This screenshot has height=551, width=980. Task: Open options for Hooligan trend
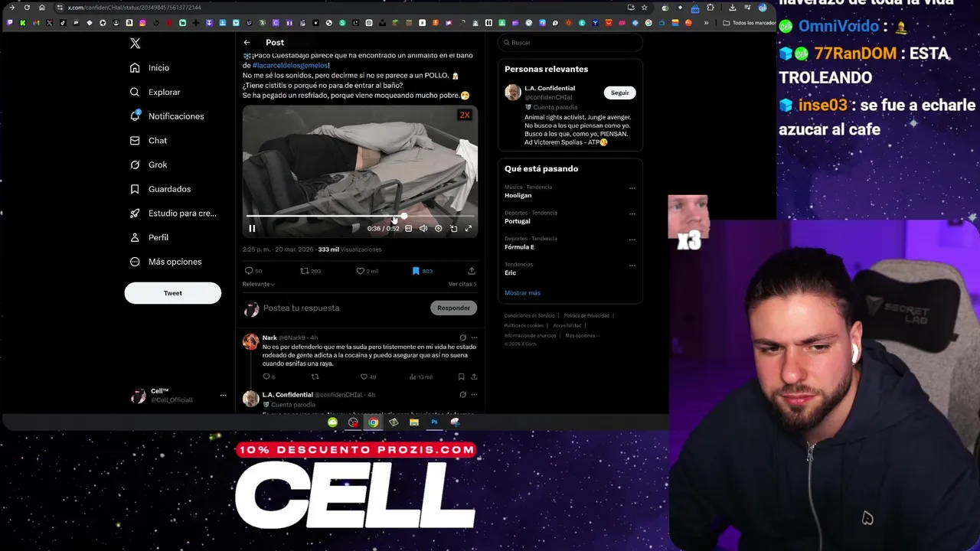(632, 188)
